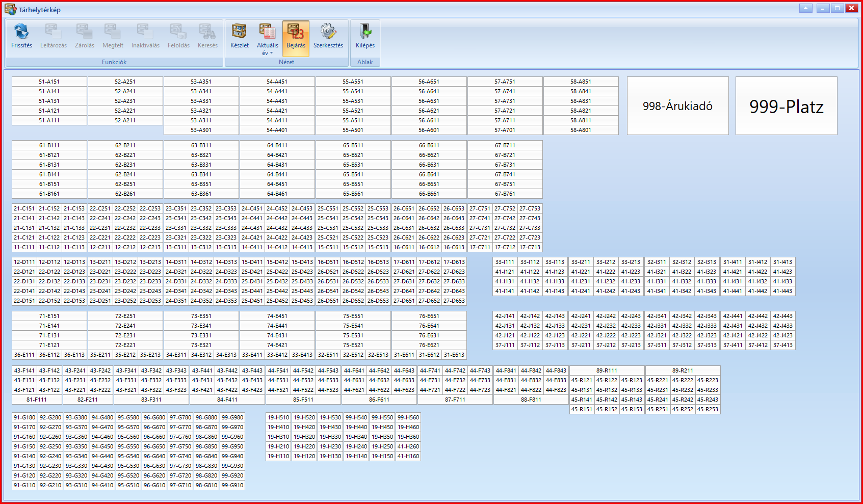Collapse the ribbon with the up arrow
This screenshot has width=863, height=504.
[806, 8]
